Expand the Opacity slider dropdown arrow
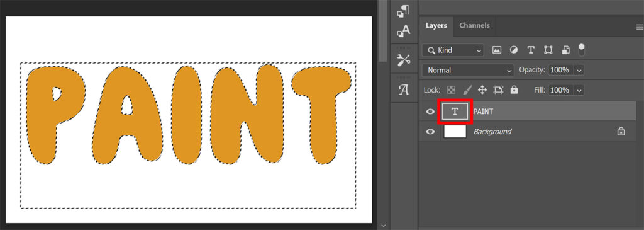Image resolution: width=644 pixels, height=230 pixels. coord(579,71)
